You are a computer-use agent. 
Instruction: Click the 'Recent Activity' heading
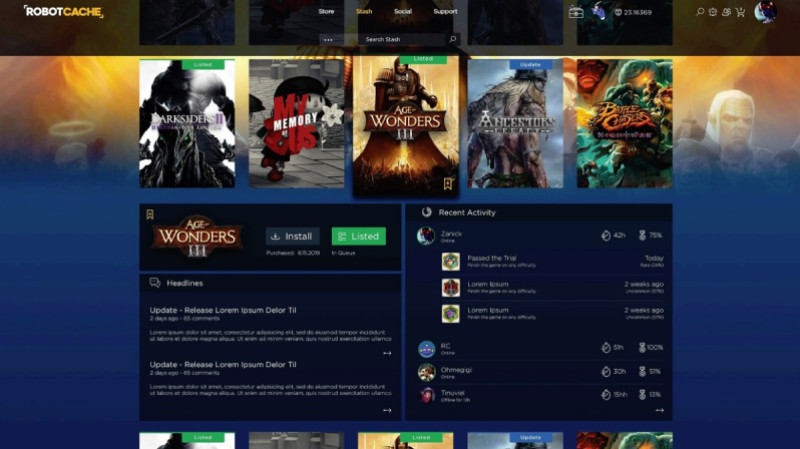pyautogui.click(x=467, y=212)
